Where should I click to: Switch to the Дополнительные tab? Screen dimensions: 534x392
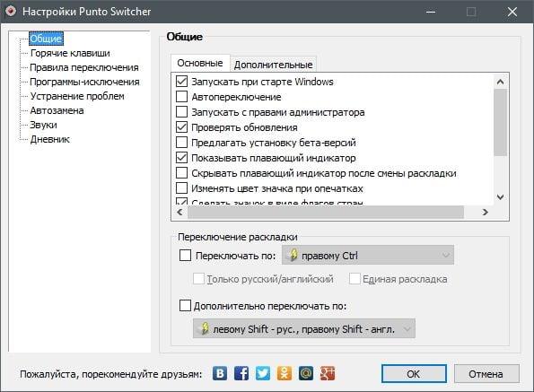273,65
